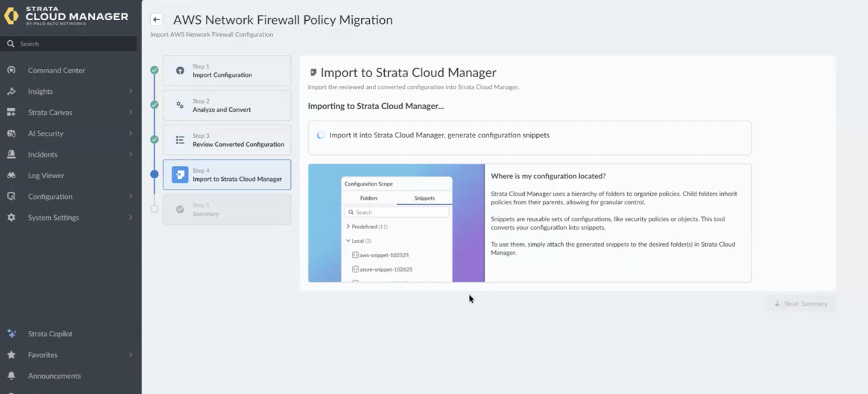Click the Step 4 import icon

(180, 174)
